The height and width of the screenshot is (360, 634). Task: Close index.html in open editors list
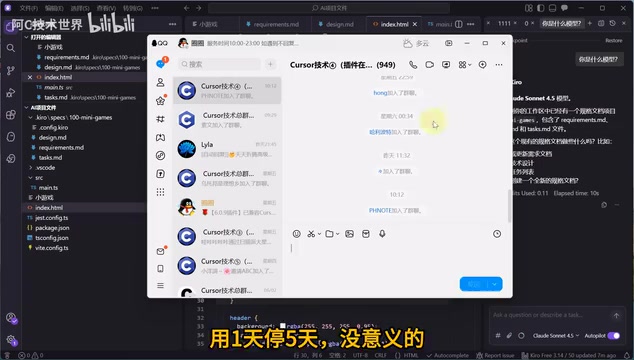click(30, 77)
